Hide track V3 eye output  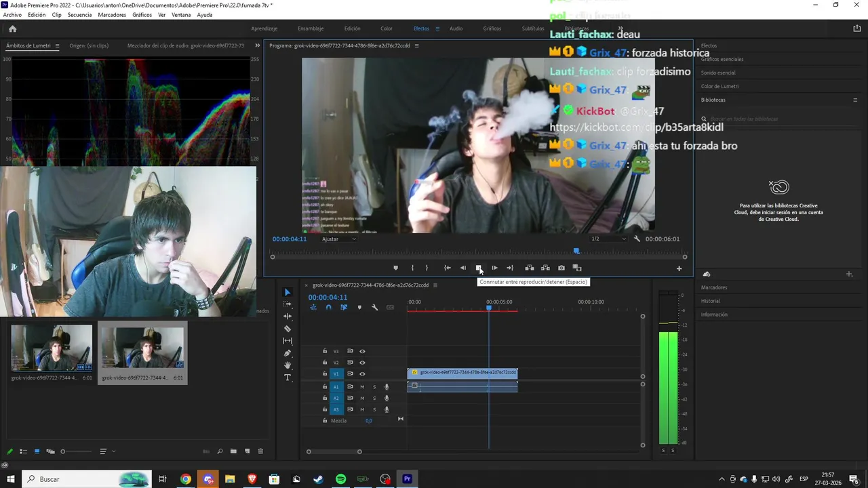(x=362, y=351)
